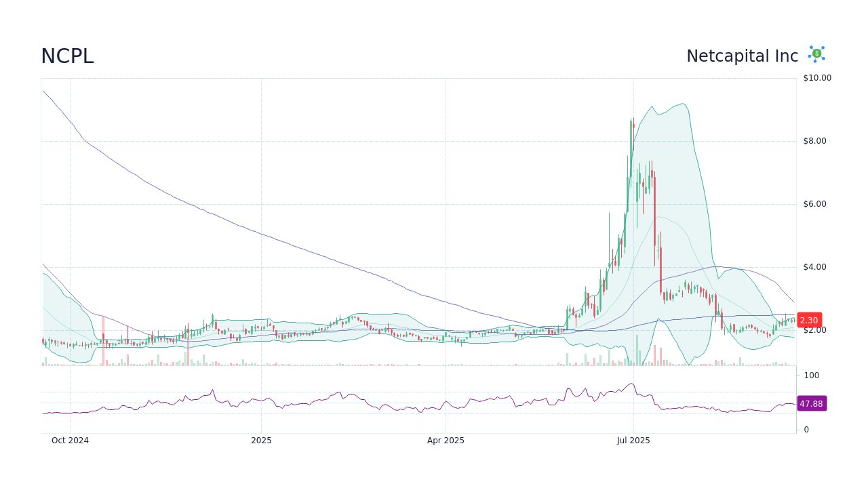868x488 pixels.
Task: Click the $4.00 price gridline label
Action: pos(814,267)
